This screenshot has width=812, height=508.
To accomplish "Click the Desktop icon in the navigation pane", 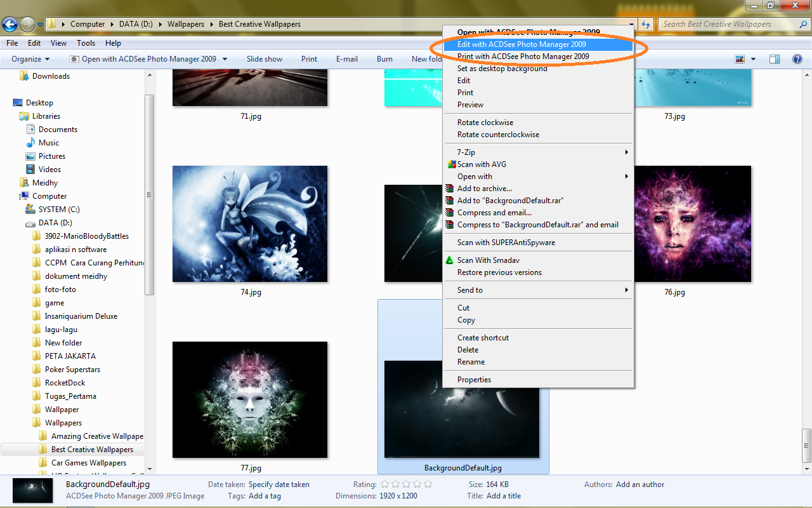I will pos(18,103).
